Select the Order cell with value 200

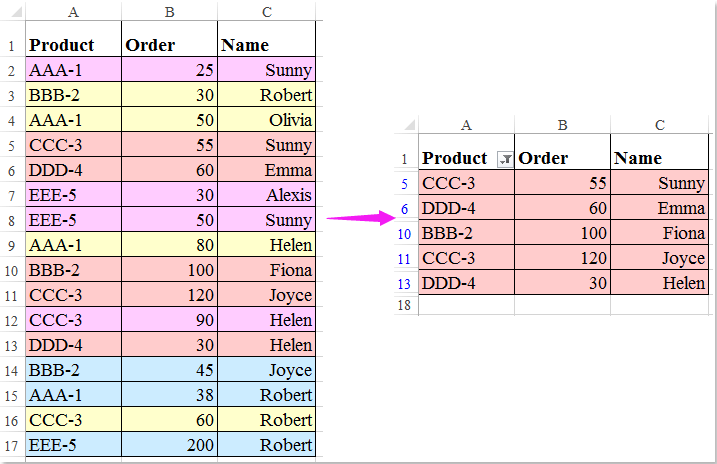(x=169, y=445)
